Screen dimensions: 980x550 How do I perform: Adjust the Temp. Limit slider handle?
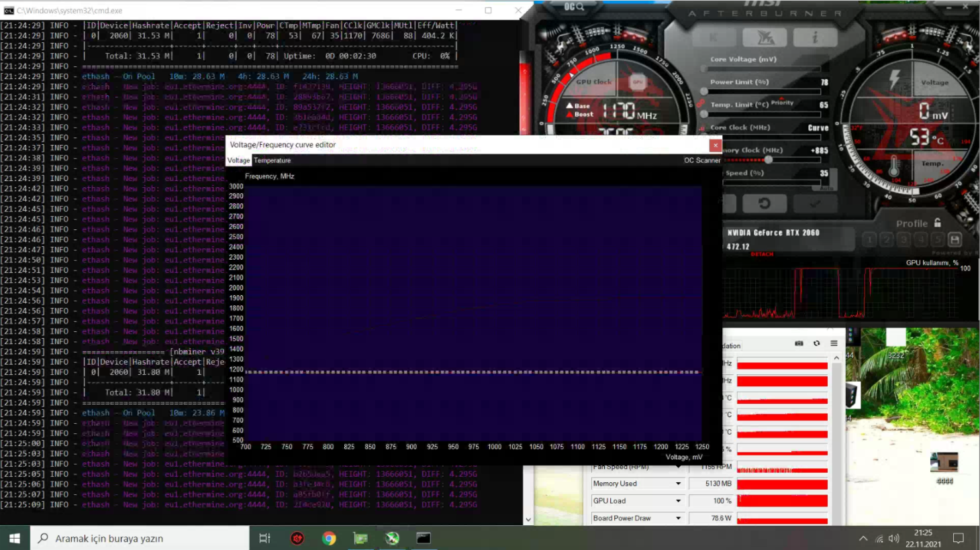coord(704,114)
